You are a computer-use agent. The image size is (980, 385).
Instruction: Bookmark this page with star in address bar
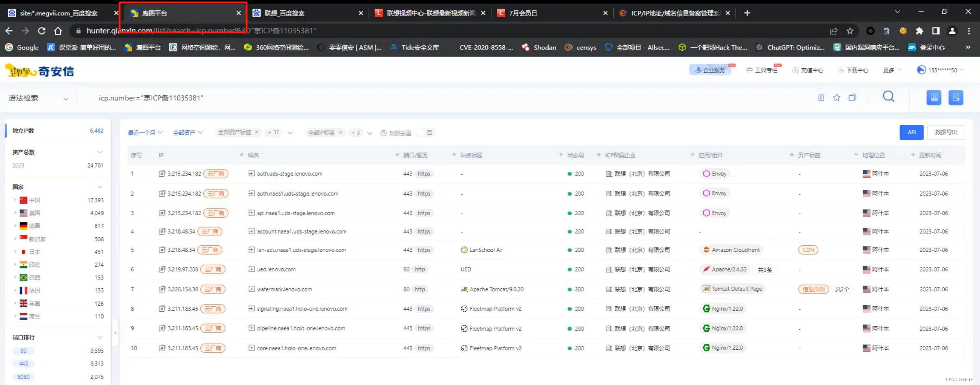(x=850, y=31)
